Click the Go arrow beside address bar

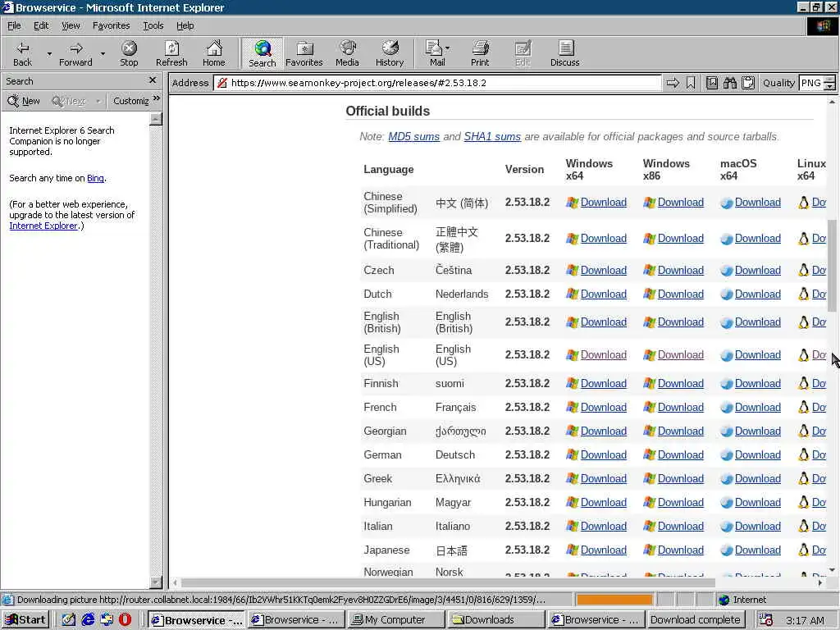coord(673,83)
